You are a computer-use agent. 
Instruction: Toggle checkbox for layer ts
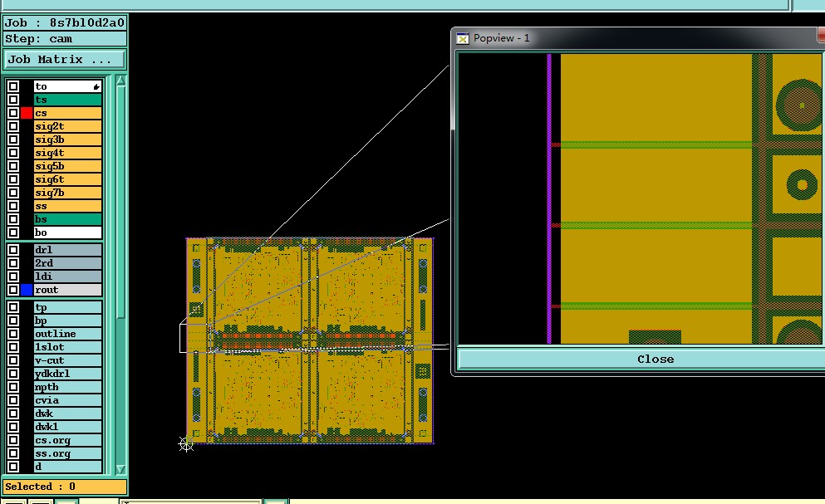(13, 100)
